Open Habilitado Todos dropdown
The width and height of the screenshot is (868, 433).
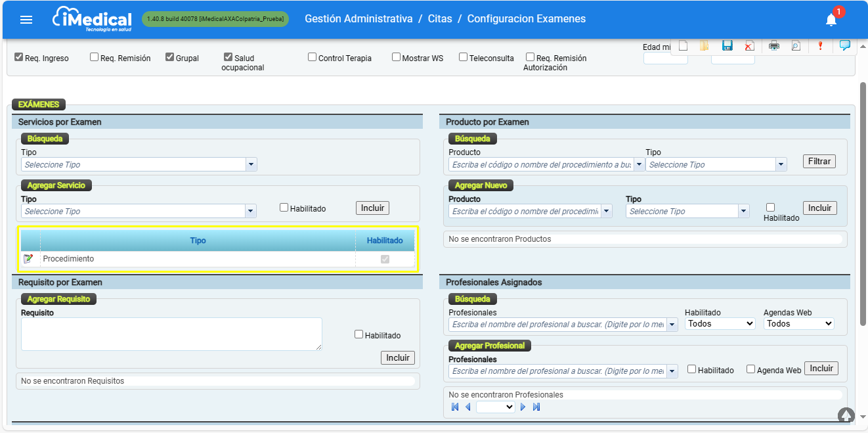pyautogui.click(x=720, y=324)
